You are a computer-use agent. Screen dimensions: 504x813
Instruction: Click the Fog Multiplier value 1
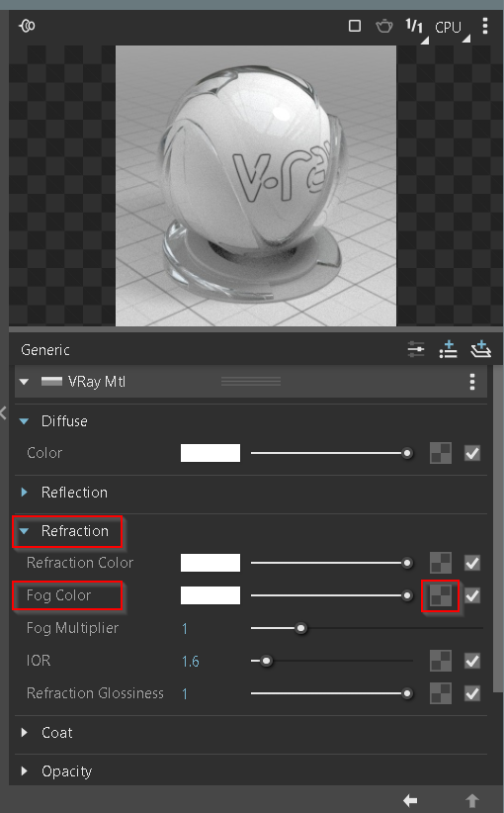tap(185, 628)
